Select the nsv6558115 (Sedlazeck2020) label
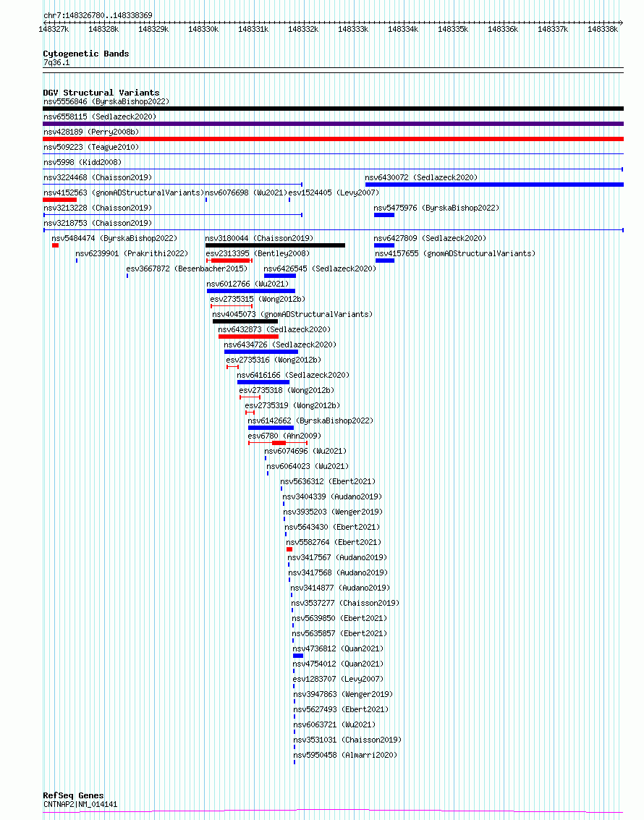The width and height of the screenshot is (644, 820). pos(100,117)
